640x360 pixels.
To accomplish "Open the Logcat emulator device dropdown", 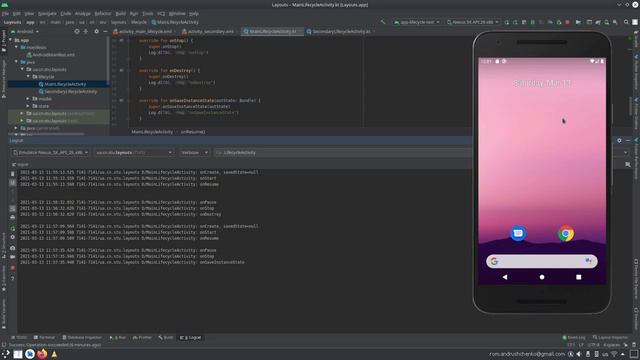I will click(51, 153).
